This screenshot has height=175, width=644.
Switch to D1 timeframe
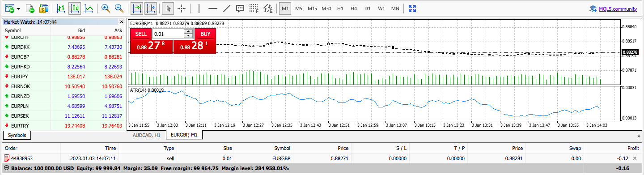[x=367, y=8]
